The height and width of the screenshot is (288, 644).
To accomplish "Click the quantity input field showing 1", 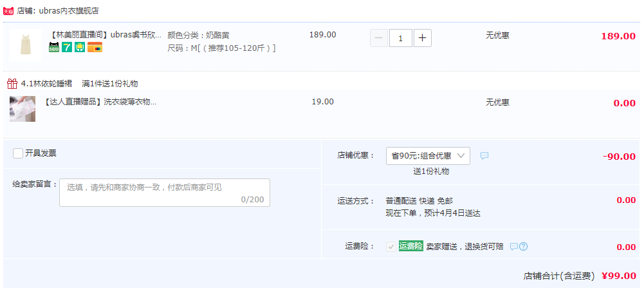I will click(400, 38).
